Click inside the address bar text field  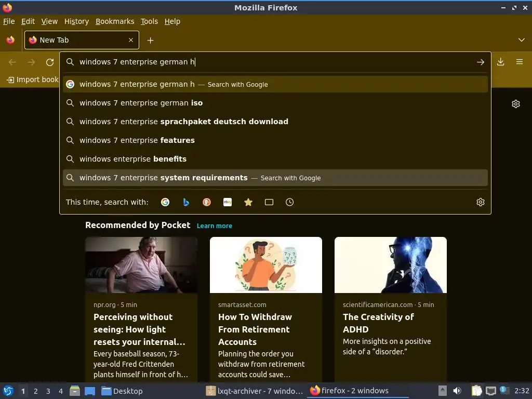(275, 62)
